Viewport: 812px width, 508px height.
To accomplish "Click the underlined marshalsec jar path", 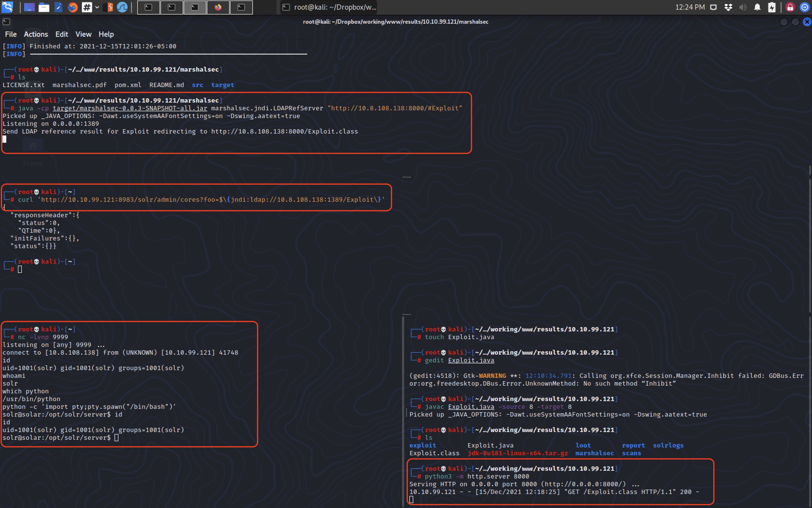I will click(x=130, y=108).
